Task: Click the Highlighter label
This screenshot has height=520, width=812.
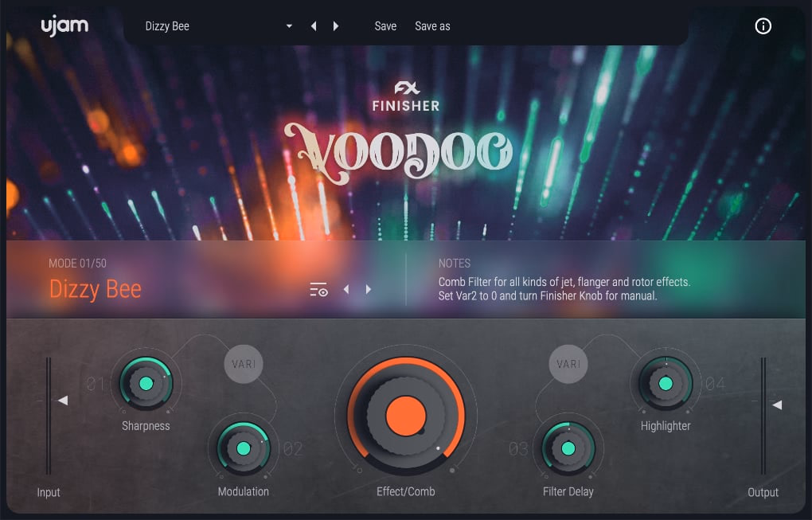Action: point(666,426)
